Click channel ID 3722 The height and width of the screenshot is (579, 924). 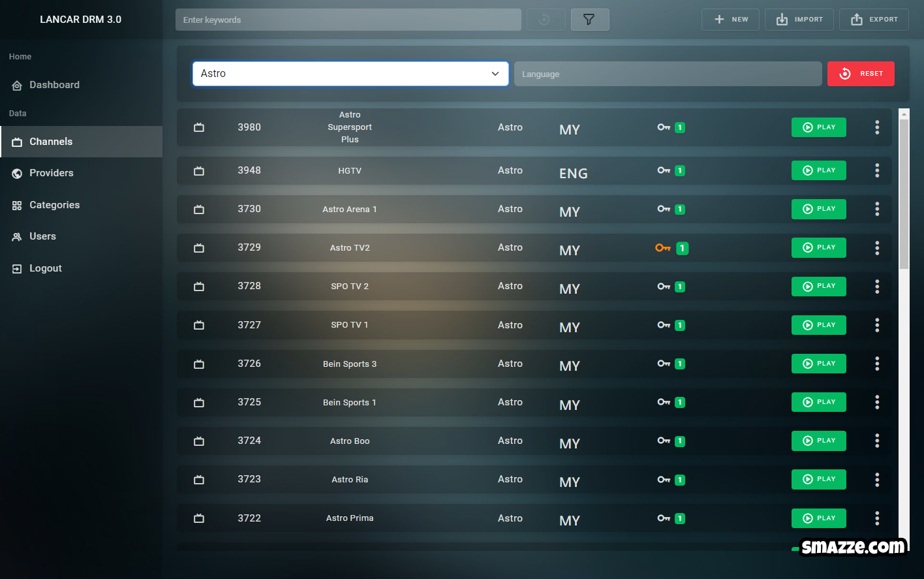(249, 518)
